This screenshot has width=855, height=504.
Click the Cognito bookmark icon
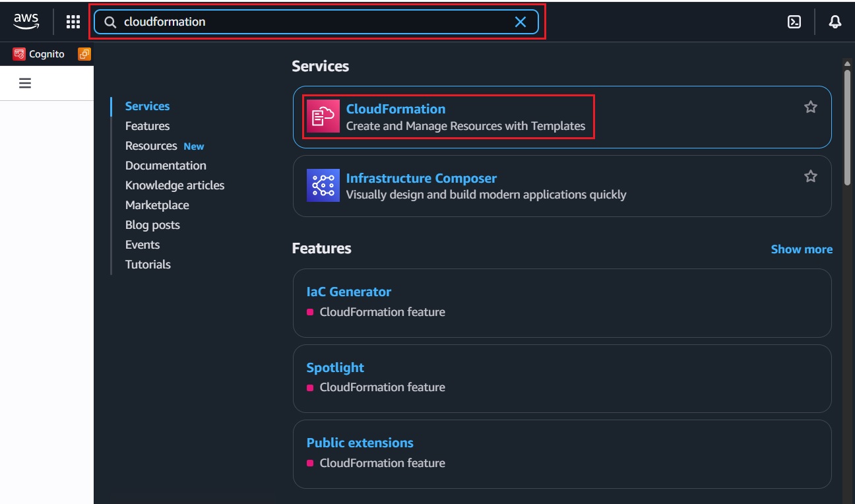19,54
